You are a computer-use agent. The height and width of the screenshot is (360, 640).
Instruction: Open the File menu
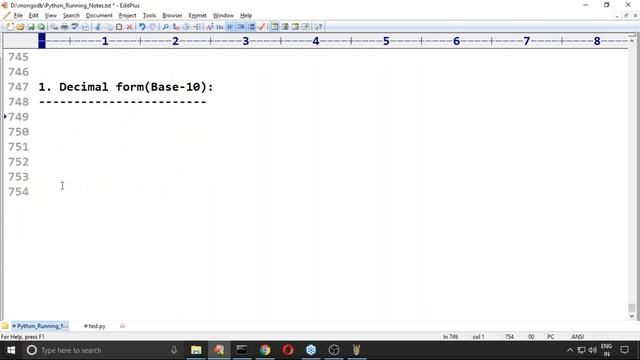(x=18, y=16)
